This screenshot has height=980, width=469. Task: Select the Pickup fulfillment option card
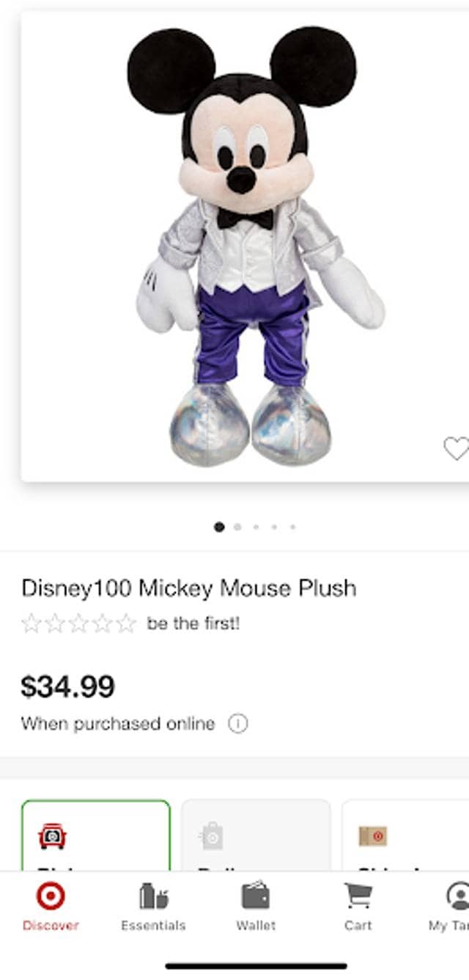(96, 835)
